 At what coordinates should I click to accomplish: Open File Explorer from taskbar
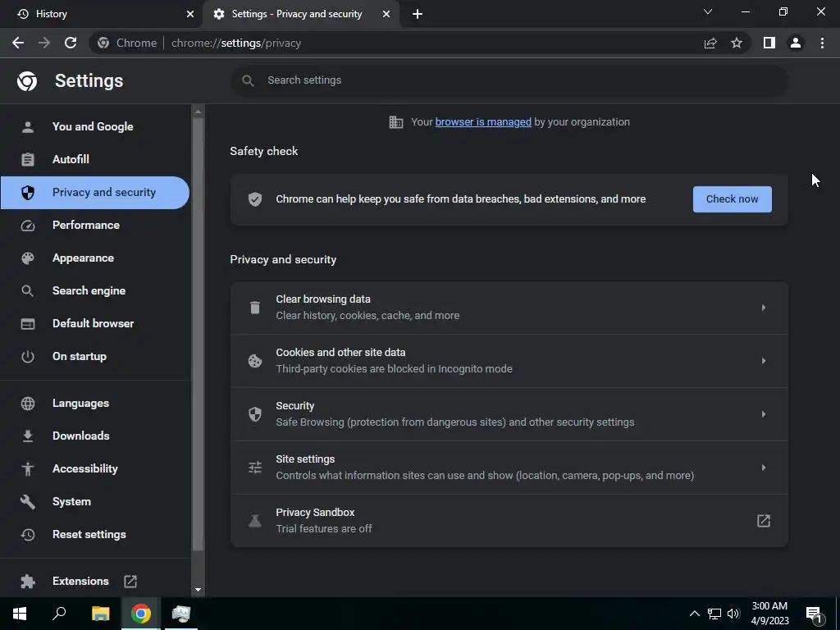click(100, 614)
